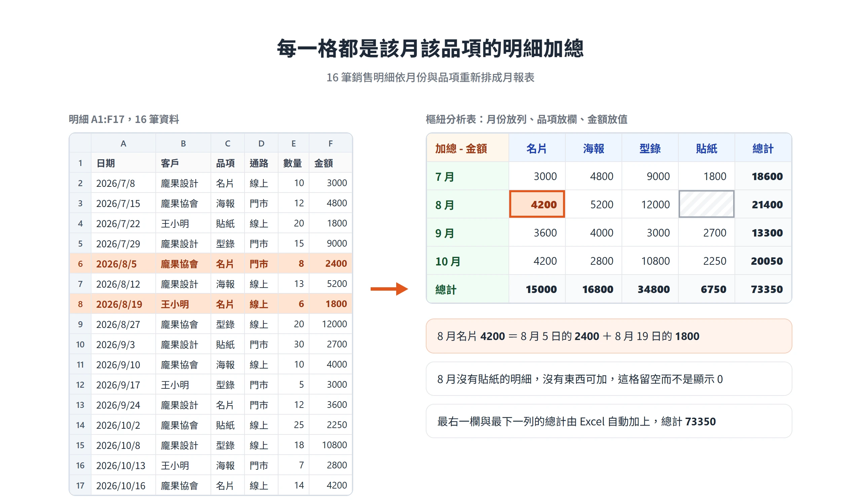Click the pivot value 2700 for 9 月 貼紙
Screen dimensions: 861x504
706,233
